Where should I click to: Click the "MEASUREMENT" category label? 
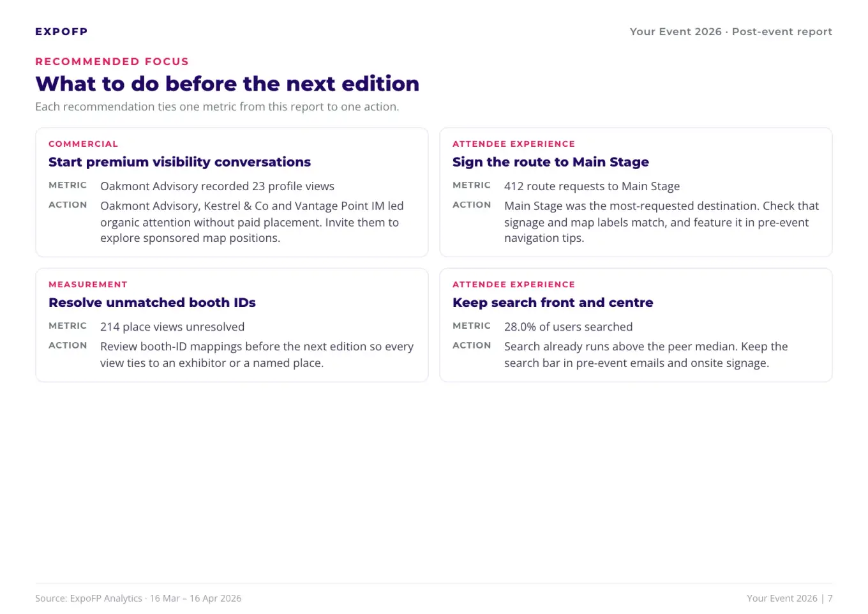pyautogui.click(x=88, y=284)
